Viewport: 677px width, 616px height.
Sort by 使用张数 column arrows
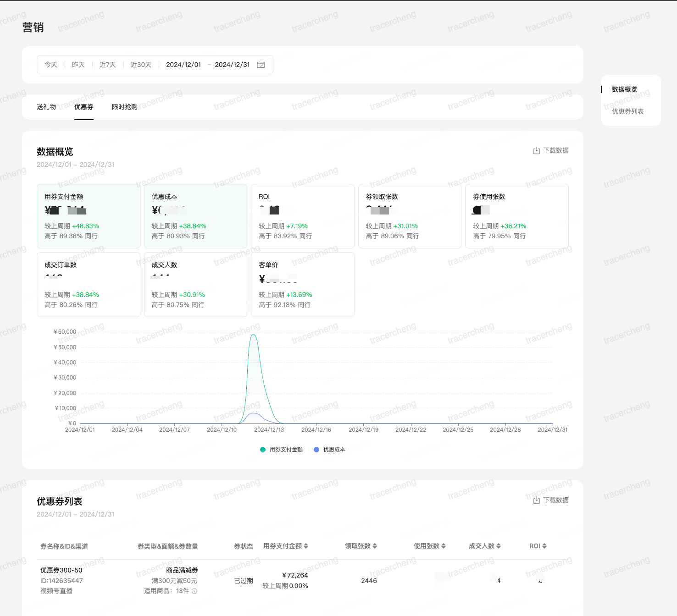click(444, 546)
